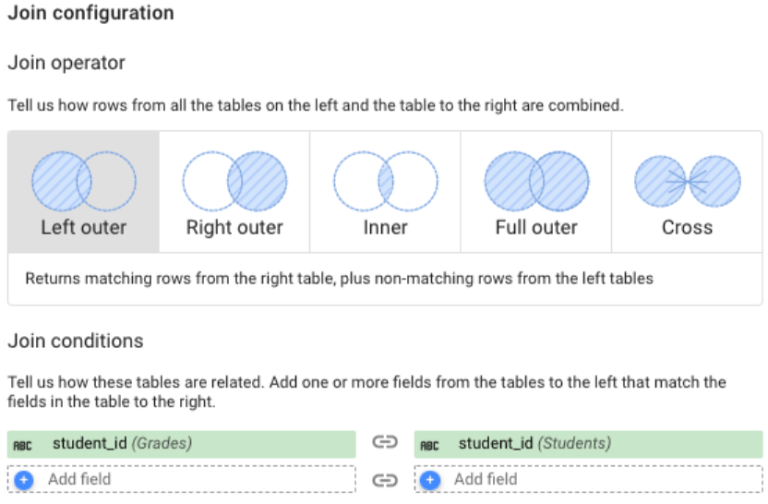Click the Full outer Venn diagram icon

coord(536,181)
